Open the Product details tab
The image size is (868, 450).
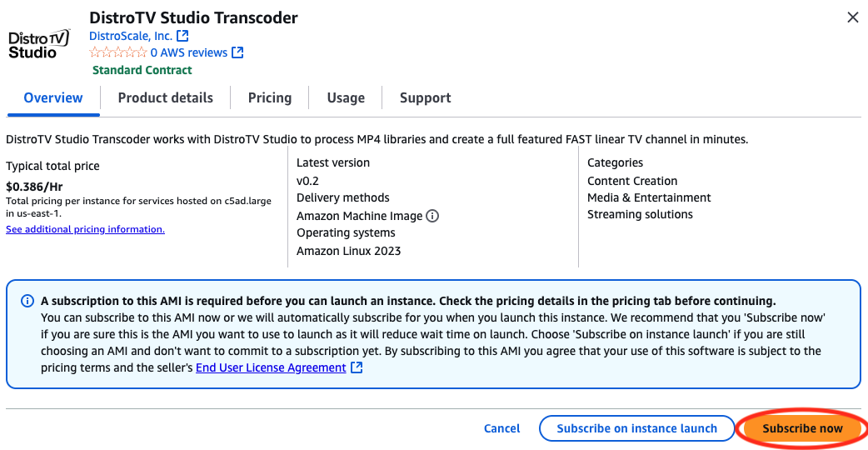point(165,97)
